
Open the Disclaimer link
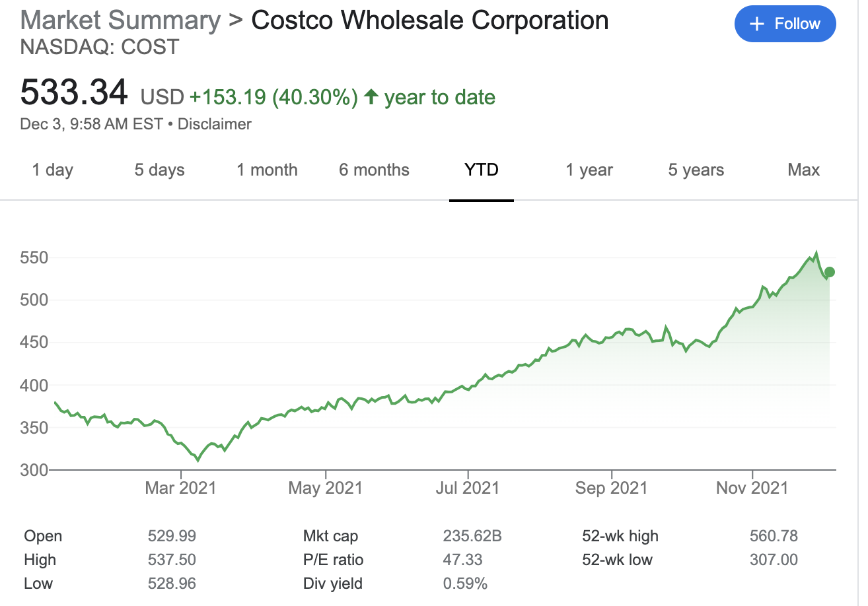tap(215, 124)
